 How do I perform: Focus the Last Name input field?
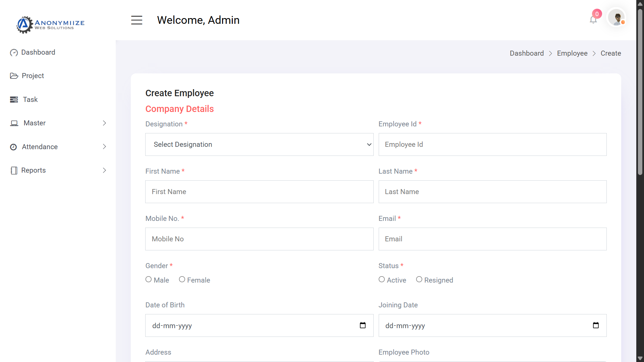(x=492, y=192)
